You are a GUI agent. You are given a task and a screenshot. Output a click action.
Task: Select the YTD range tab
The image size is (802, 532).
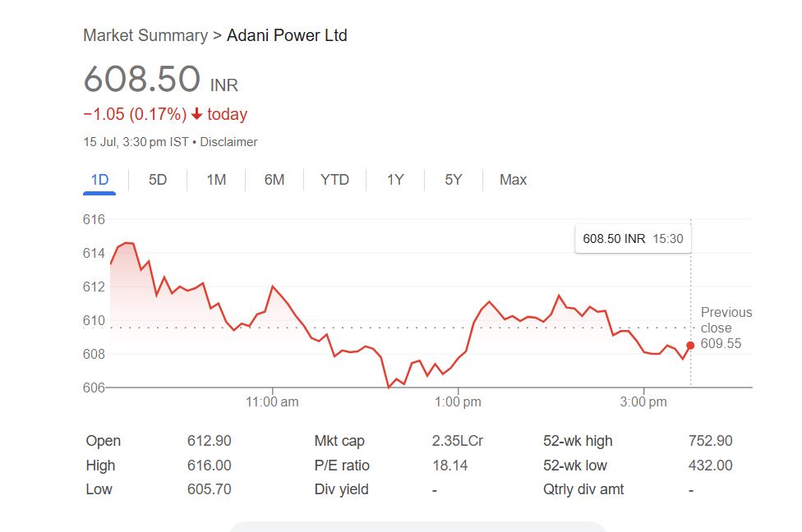click(334, 180)
